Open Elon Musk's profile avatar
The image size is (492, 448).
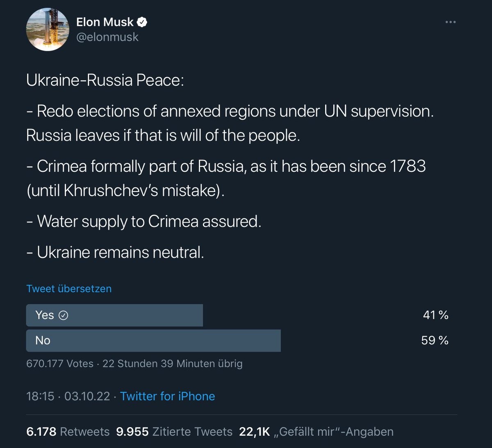(47, 30)
